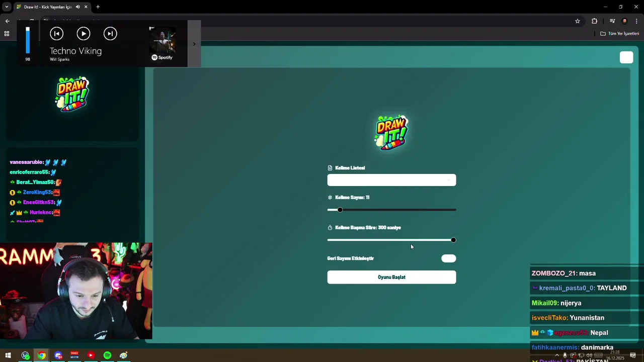
Task: Open Tüm Yer İşaretleri bookmarks folder
Action: coord(620,34)
